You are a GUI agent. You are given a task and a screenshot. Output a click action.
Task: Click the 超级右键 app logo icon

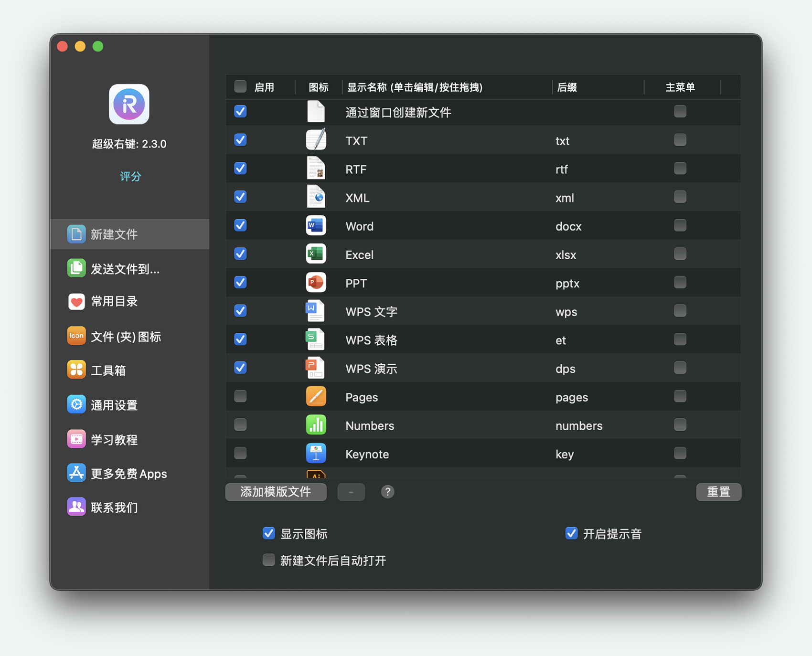129,104
